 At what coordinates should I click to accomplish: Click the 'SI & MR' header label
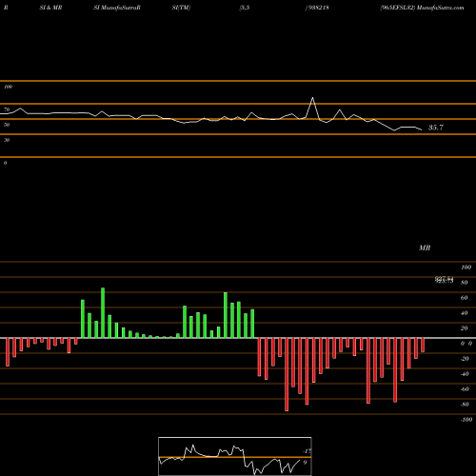point(50,8)
